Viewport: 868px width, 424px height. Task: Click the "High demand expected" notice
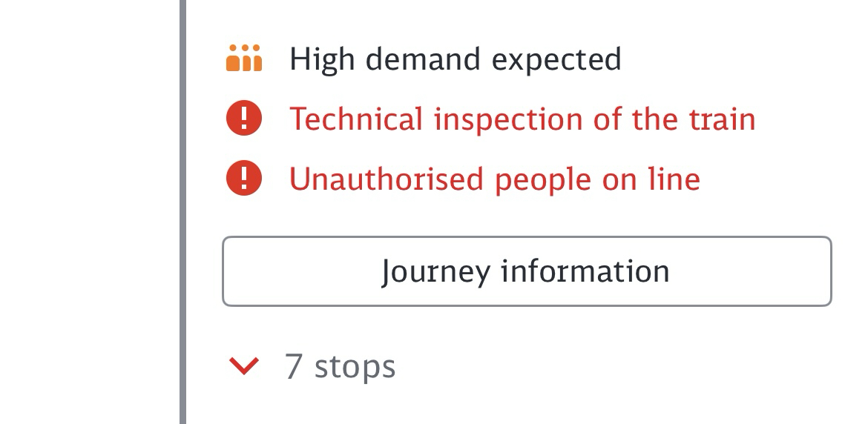tap(455, 59)
